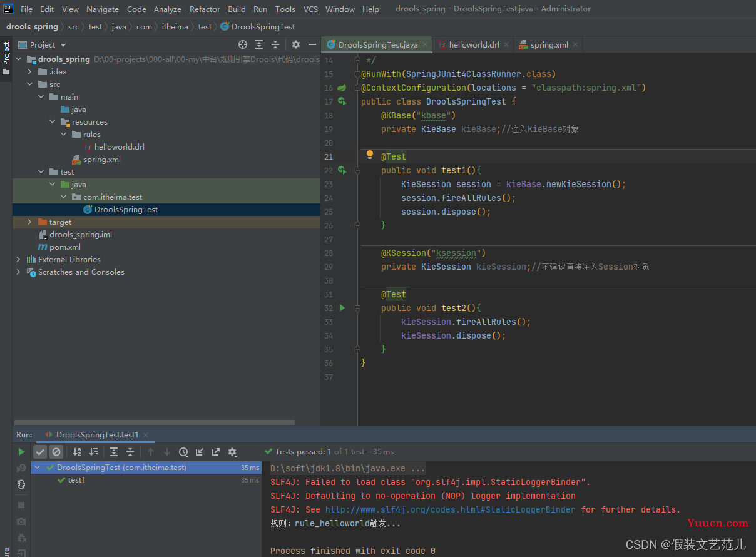This screenshot has height=557, width=756.
Task: Expand External Libraries node
Action: [18, 260]
